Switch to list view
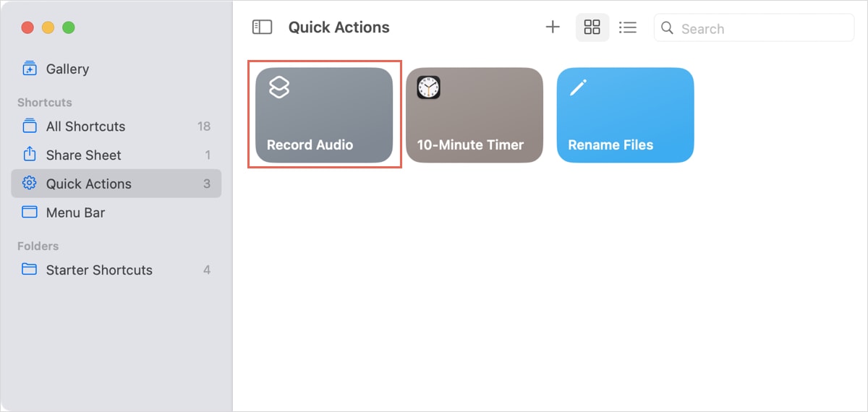 click(x=628, y=27)
